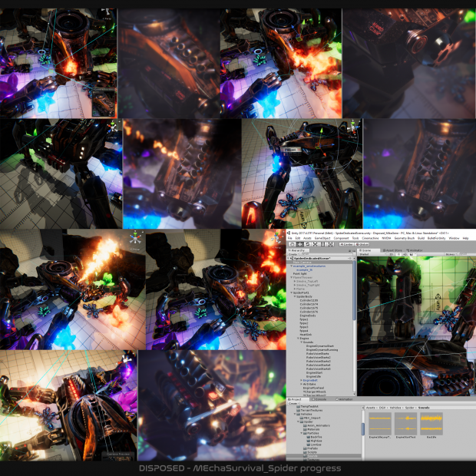This screenshot has width=476, height=476.
Task: Collapse the example_smallcolumn object
Action: (x=292, y=266)
